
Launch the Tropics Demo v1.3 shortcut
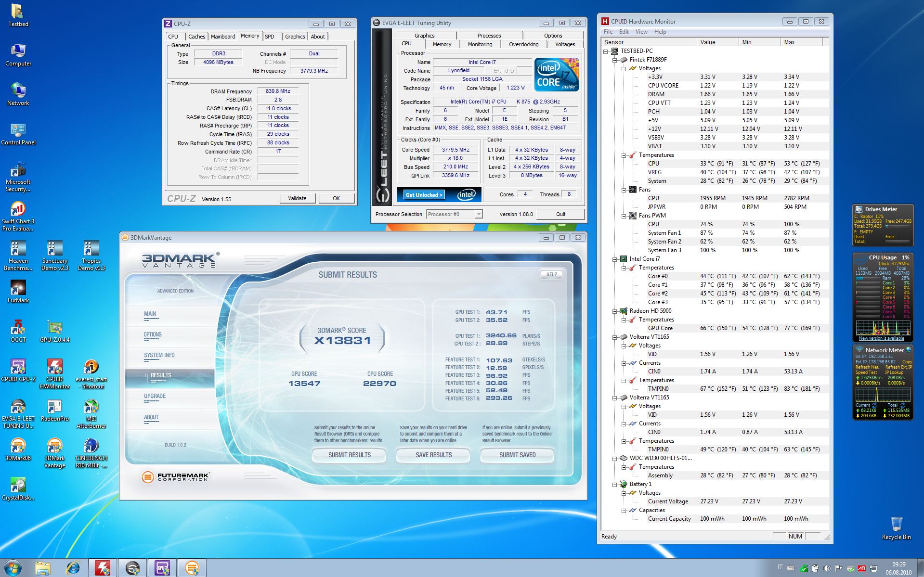pyautogui.click(x=91, y=256)
